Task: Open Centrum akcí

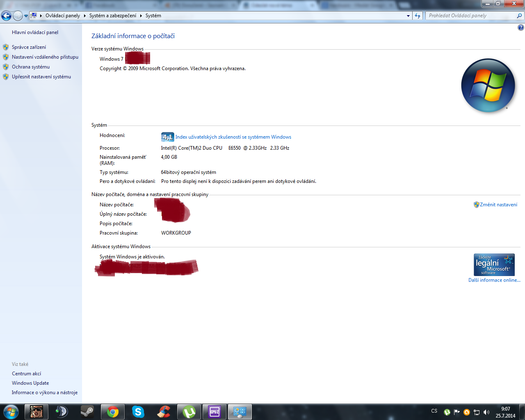Action: coord(26,374)
